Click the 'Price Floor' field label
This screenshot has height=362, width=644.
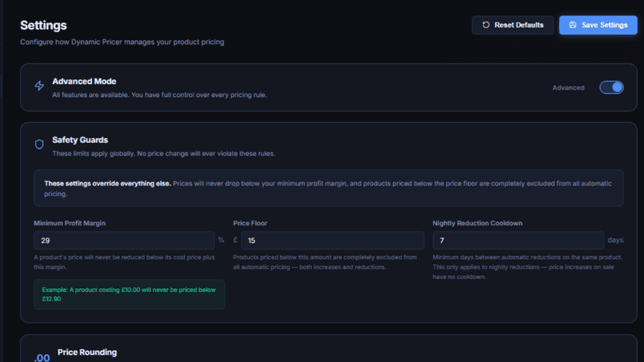(250, 223)
